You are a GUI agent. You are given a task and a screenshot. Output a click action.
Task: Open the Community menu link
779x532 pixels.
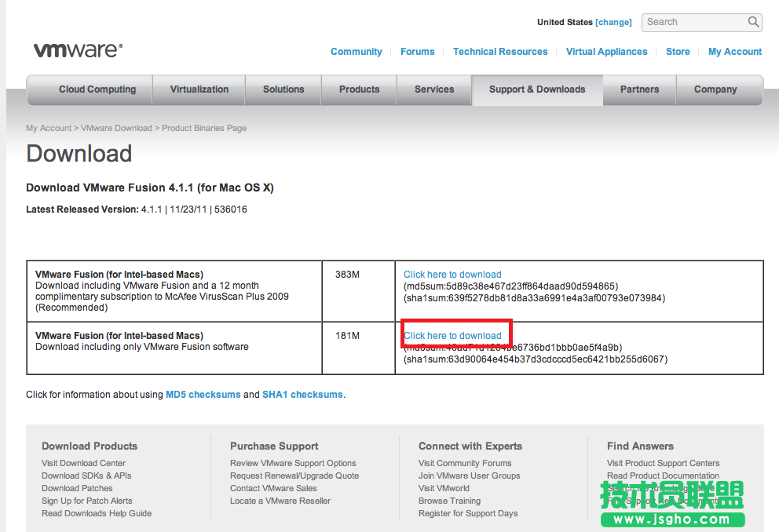pos(356,51)
